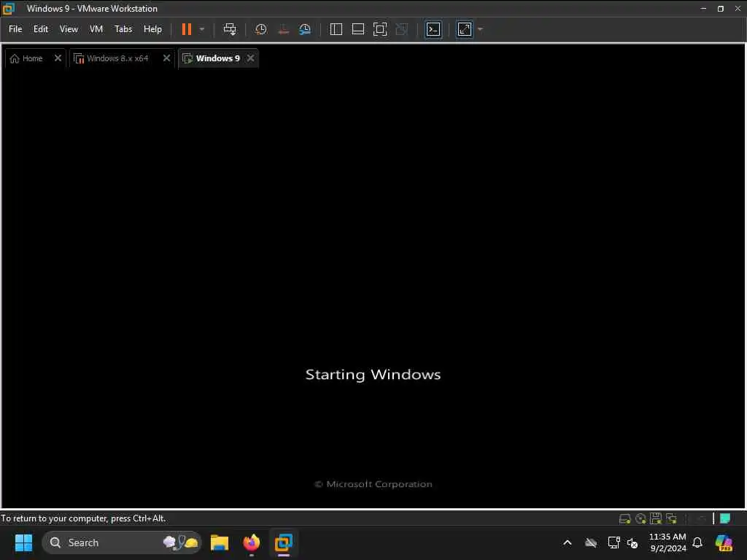The height and width of the screenshot is (560, 747).
Task: Toggle the thumbnail bar view
Action: click(x=357, y=29)
